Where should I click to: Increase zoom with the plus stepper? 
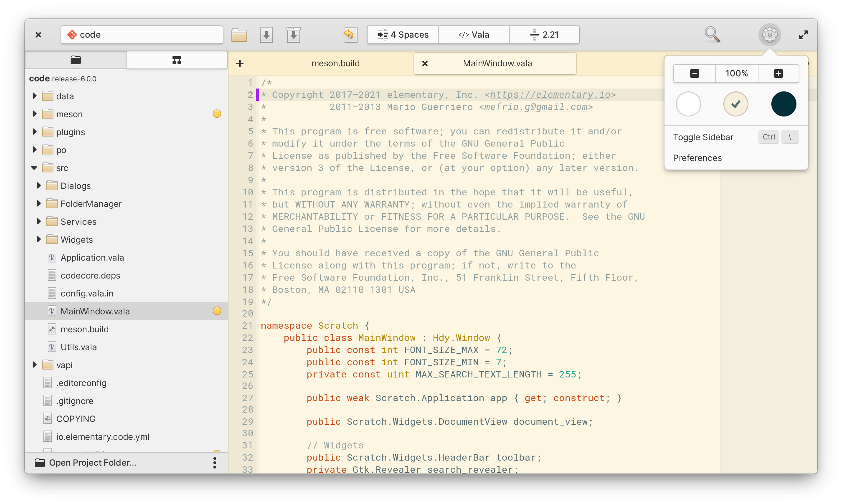[x=778, y=73]
